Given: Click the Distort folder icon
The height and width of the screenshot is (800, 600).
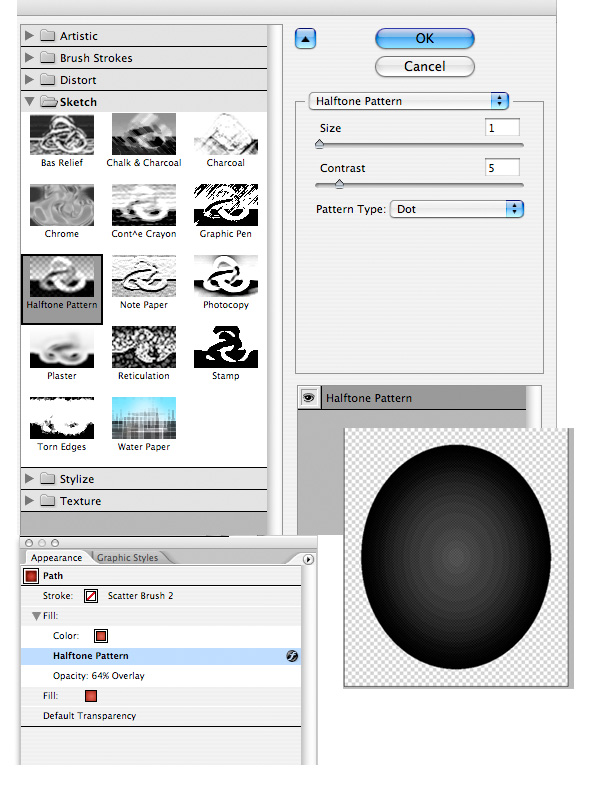Looking at the screenshot, I should [47, 79].
